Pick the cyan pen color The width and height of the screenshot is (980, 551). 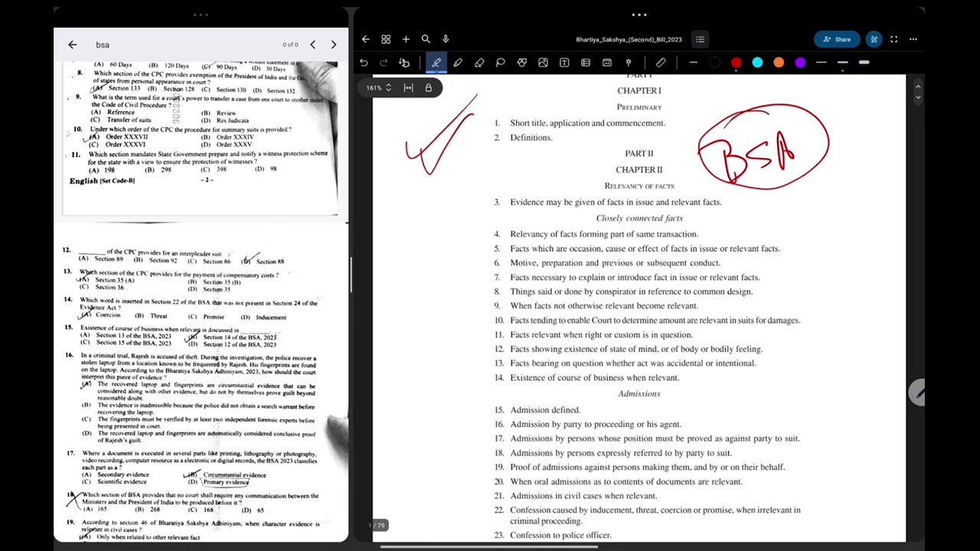click(758, 63)
